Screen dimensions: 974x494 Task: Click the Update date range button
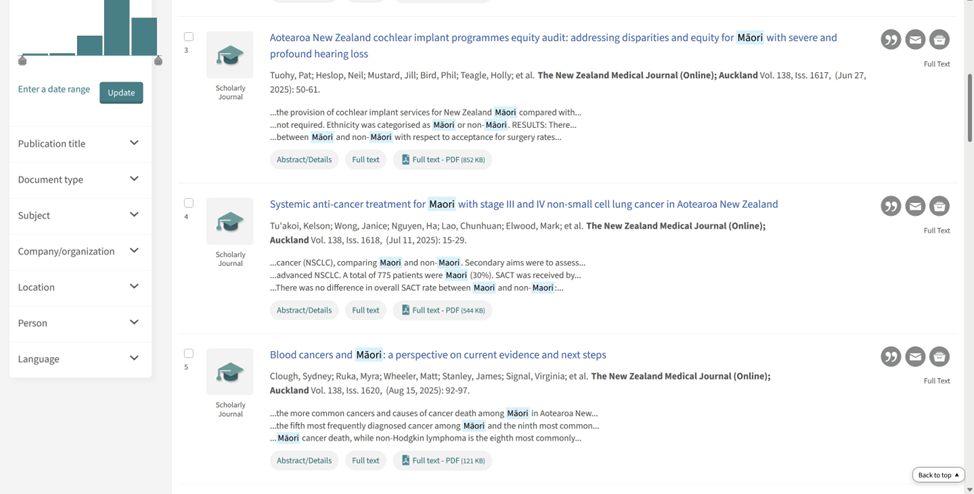point(121,93)
